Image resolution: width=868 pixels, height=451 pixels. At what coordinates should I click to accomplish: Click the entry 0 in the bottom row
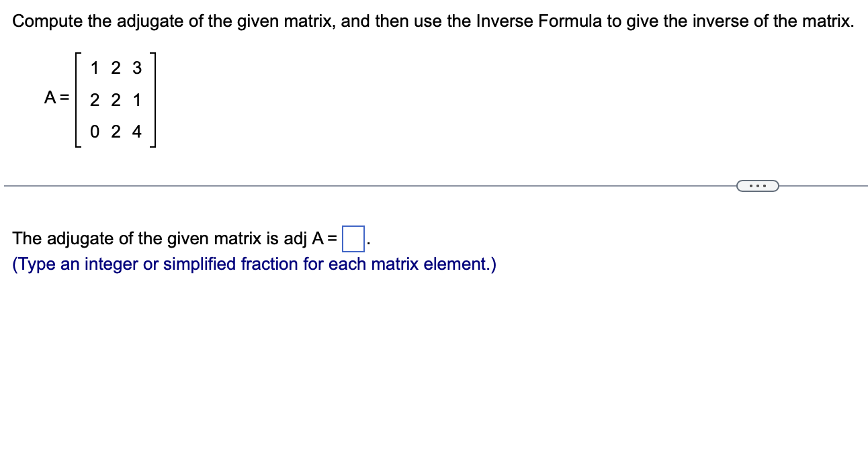(94, 132)
